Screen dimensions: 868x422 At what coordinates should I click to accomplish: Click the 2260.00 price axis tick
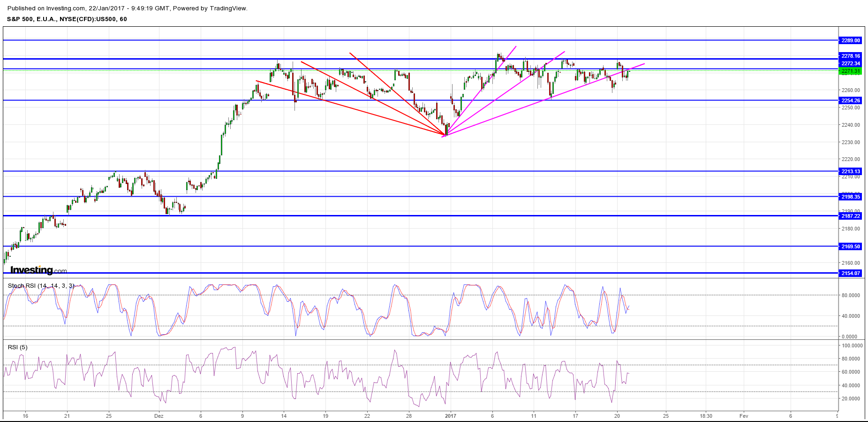point(851,90)
